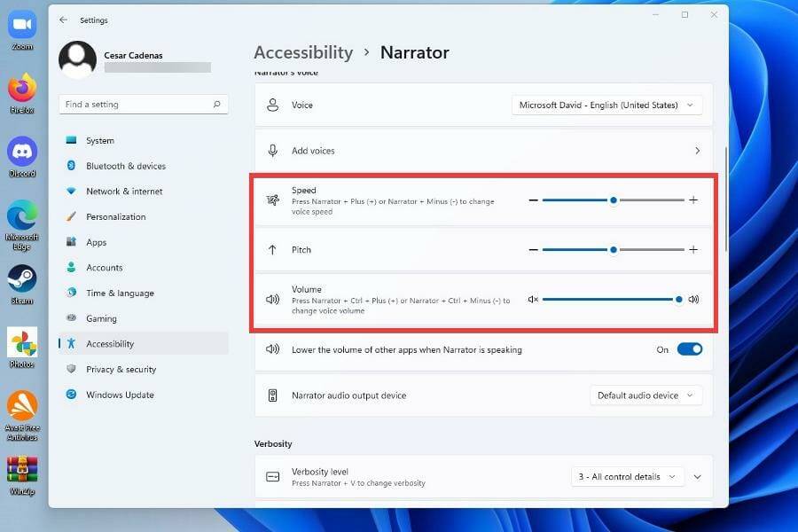Click the Accessibility breadcrumb link
This screenshot has width=798, height=532.
pos(303,52)
